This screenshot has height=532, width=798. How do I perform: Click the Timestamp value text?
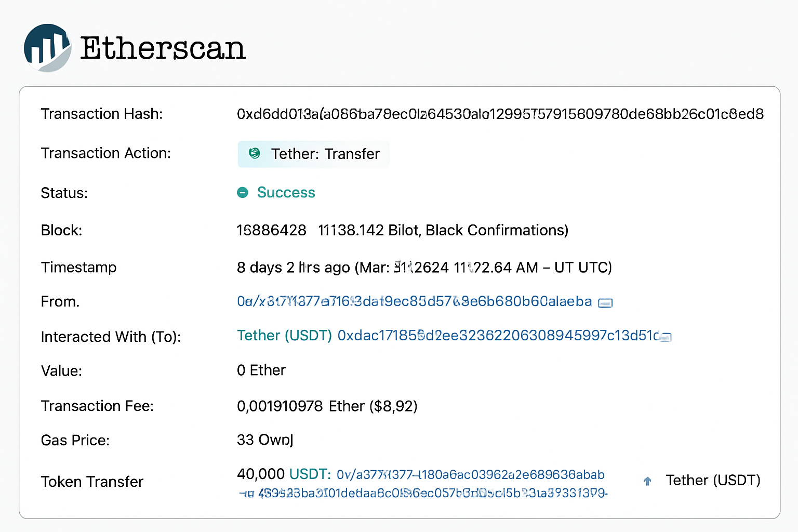click(424, 267)
